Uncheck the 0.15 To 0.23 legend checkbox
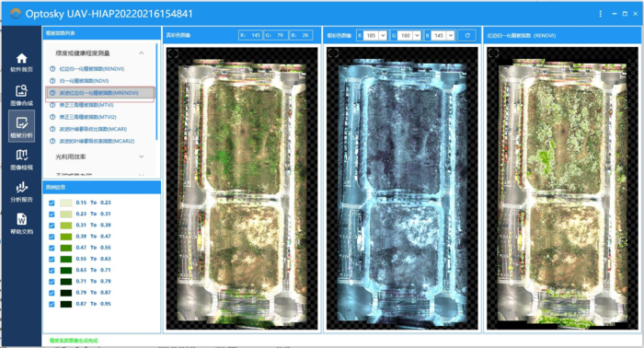This screenshot has width=644, height=348. (x=52, y=203)
